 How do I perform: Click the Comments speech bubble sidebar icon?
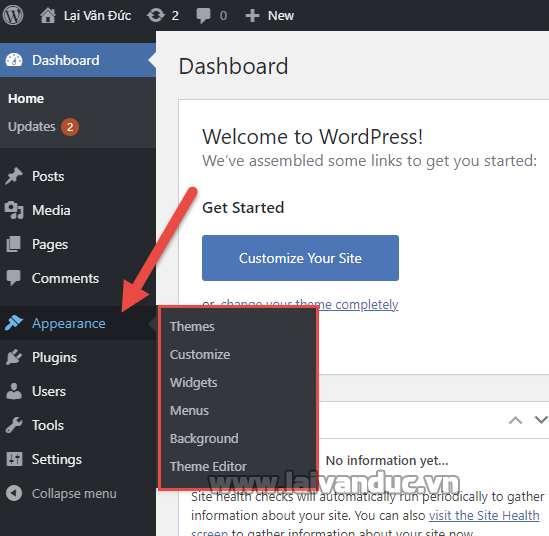[x=14, y=278]
